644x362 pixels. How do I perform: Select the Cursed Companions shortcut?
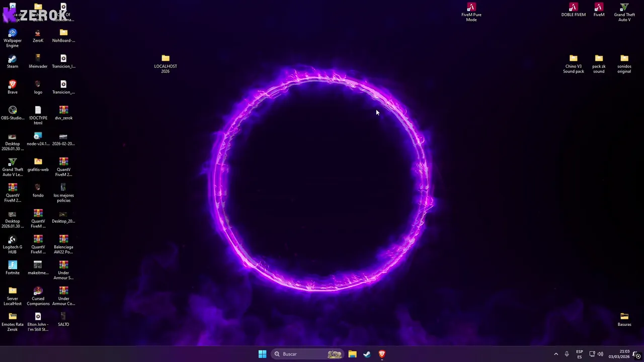coord(38,296)
